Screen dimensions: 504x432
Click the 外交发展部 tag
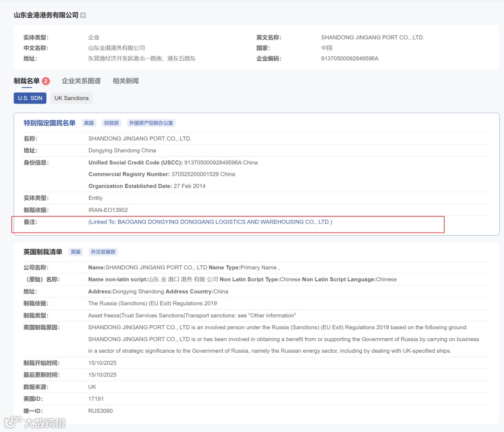(103, 251)
